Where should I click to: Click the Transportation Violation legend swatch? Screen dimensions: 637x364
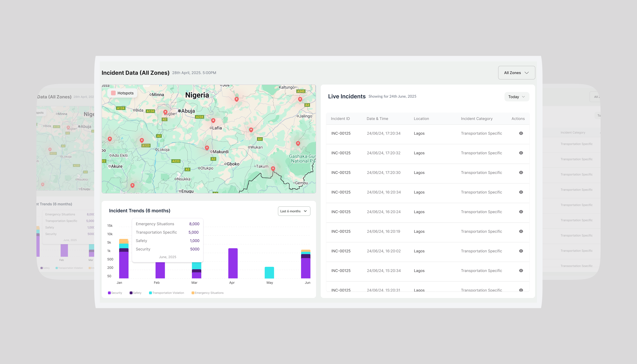[150, 293]
